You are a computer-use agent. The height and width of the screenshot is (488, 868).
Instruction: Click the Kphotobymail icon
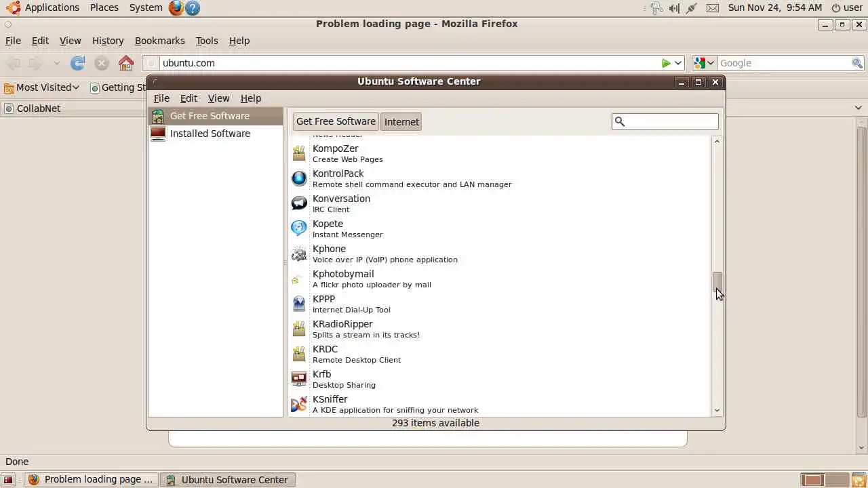(x=296, y=279)
